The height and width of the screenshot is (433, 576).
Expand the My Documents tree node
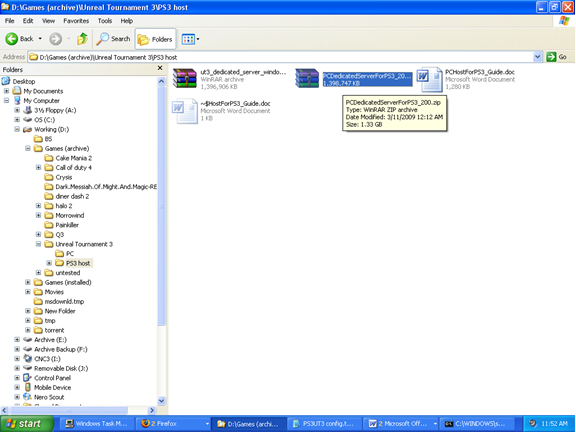6,91
